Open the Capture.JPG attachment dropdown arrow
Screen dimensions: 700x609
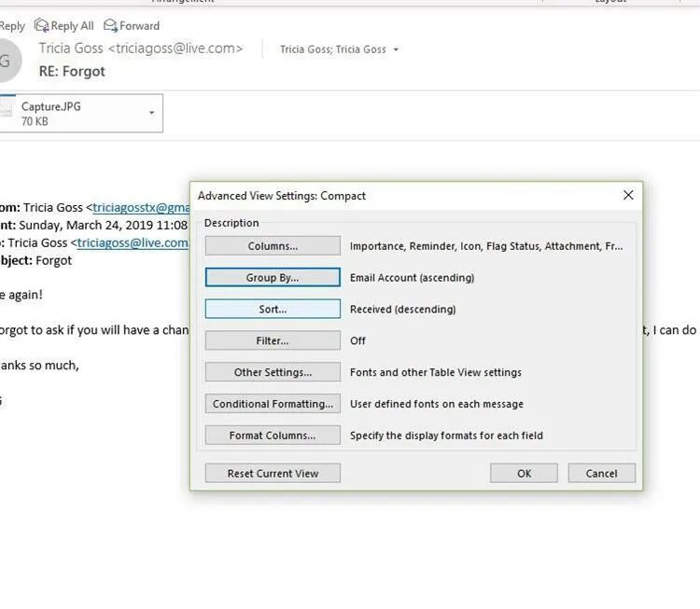click(152, 113)
